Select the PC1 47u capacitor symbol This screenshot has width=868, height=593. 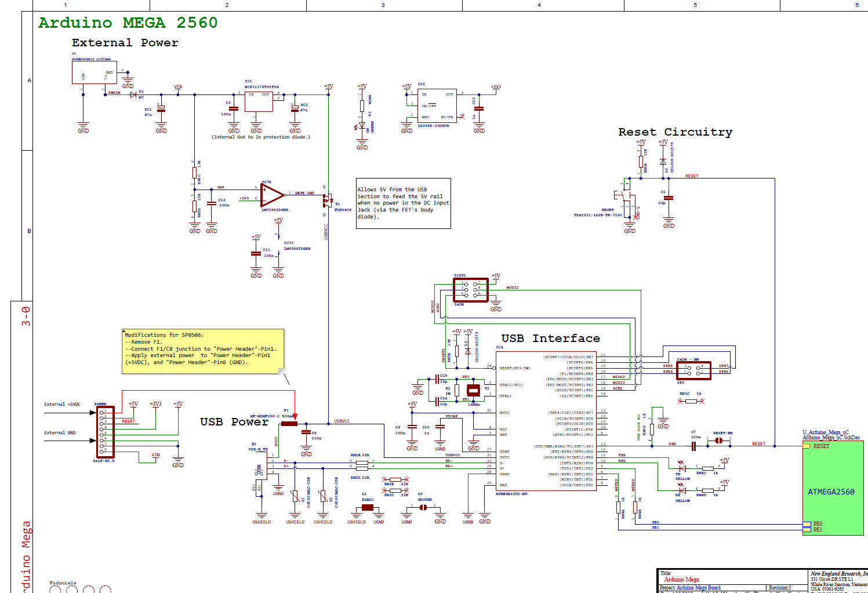[161, 108]
